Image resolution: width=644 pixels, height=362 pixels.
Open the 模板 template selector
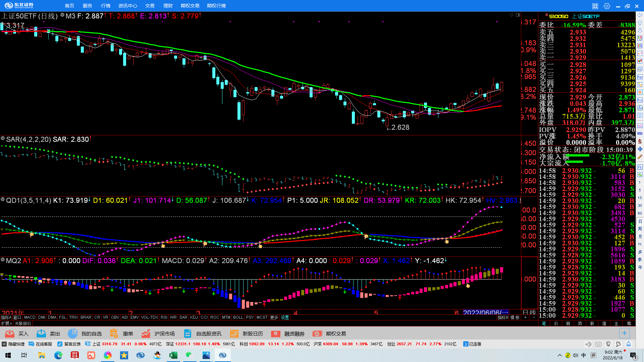pyautogui.click(x=515, y=317)
